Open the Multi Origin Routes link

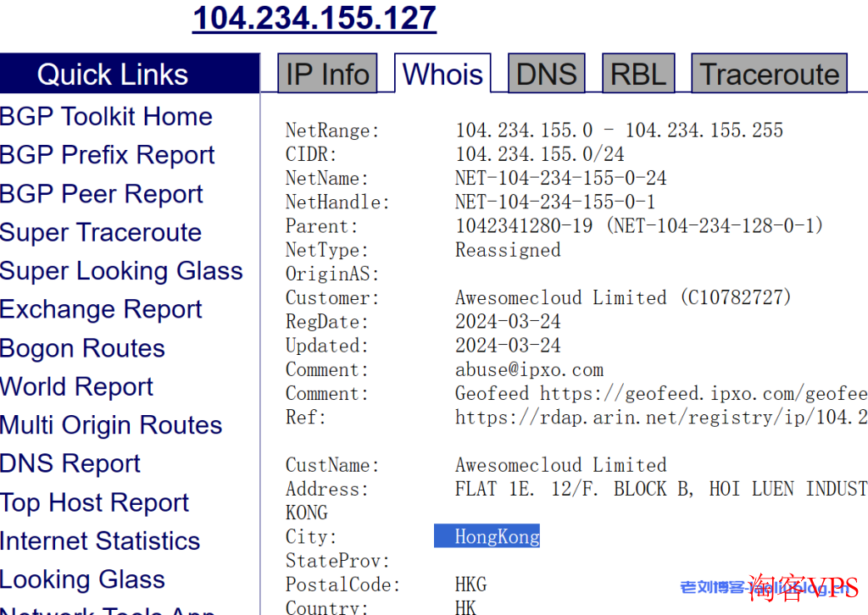111,425
